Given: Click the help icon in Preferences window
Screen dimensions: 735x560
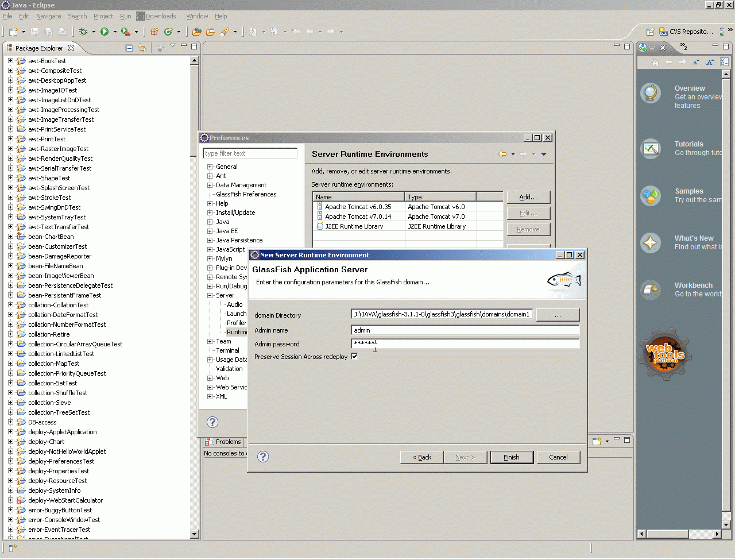Looking at the screenshot, I should click(212, 422).
